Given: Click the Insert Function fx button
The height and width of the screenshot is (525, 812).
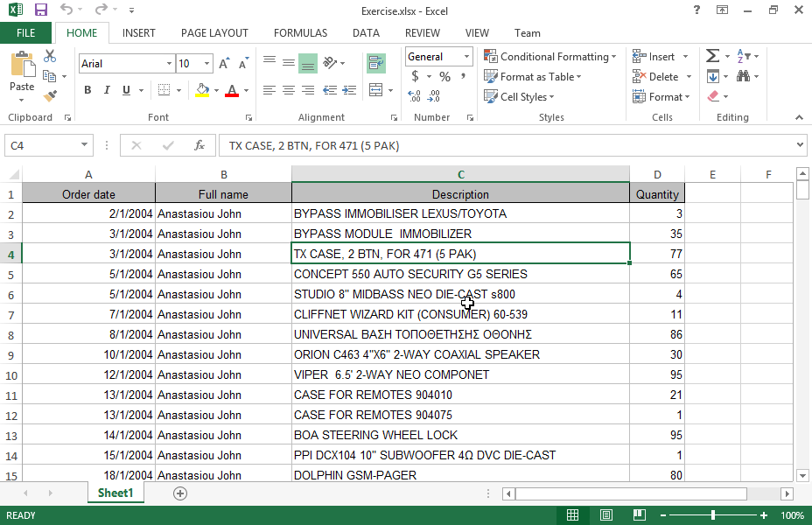Looking at the screenshot, I should [199, 145].
